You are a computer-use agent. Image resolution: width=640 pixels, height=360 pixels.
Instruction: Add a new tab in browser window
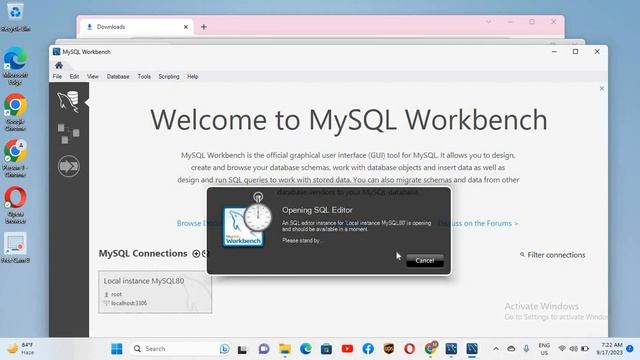(204, 27)
